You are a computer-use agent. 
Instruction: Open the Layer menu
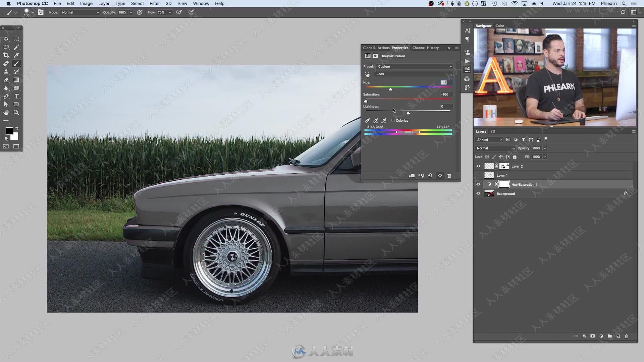pyautogui.click(x=104, y=3)
